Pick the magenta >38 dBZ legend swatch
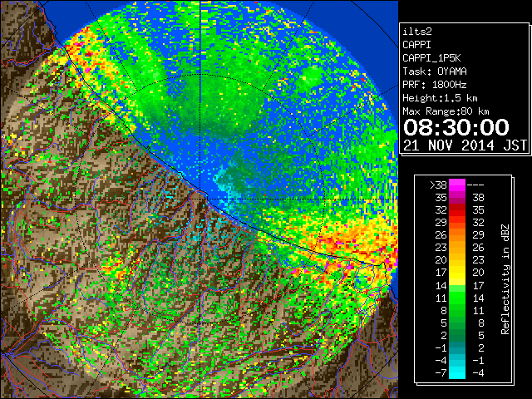The height and width of the screenshot is (399, 532). 457,185
